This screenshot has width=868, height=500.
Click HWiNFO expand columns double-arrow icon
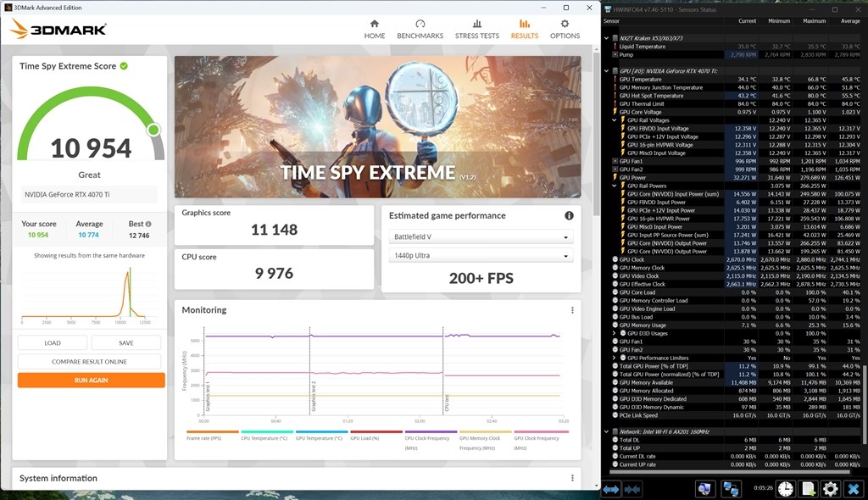(x=611, y=489)
